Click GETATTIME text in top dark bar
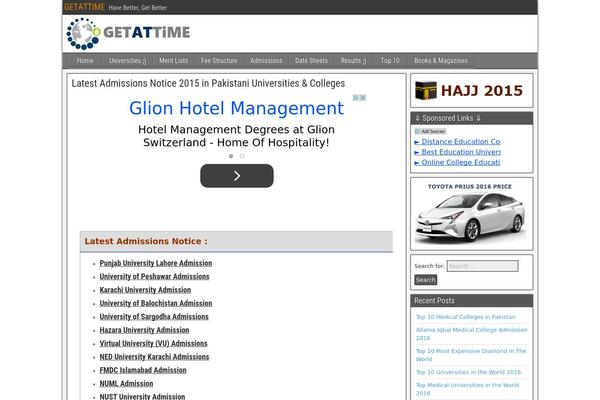This screenshot has width=600, height=400. pos(85,7)
